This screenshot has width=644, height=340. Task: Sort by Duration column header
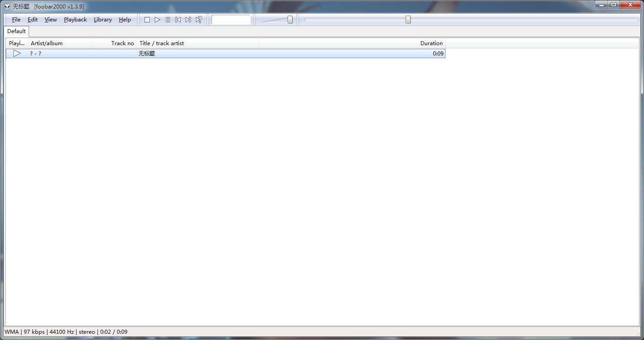(352, 43)
